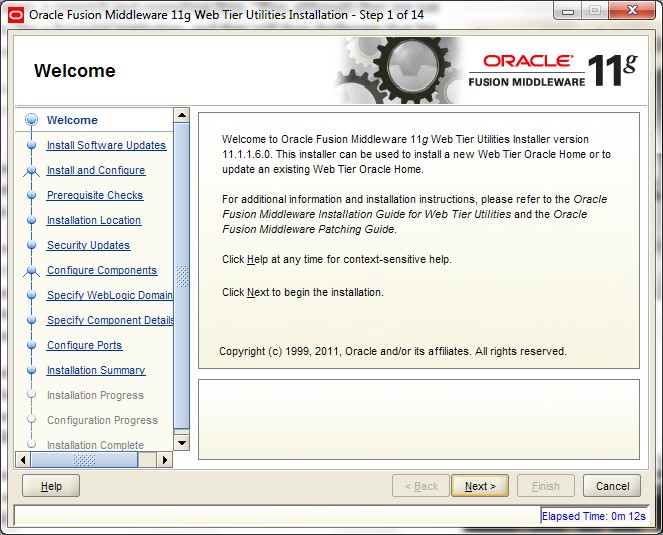Click steps list scroll left arrow
The width and height of the screenshot is (663, 535).
[x=23, y=460]
